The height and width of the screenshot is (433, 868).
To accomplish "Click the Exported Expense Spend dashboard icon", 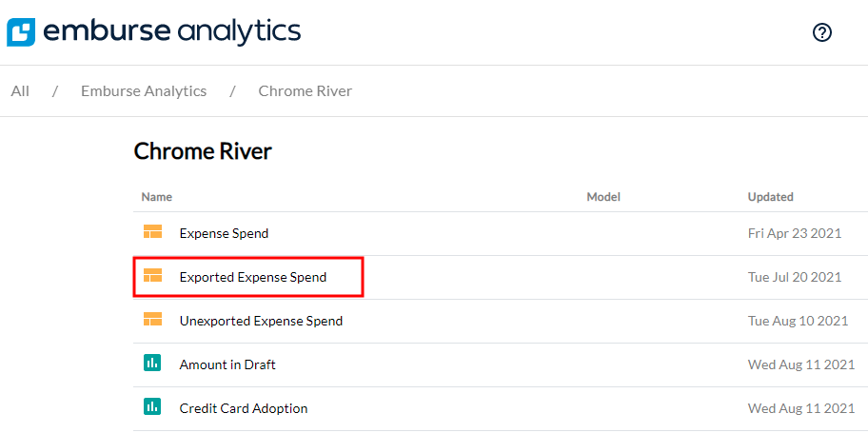I will [x=152, y=276].
